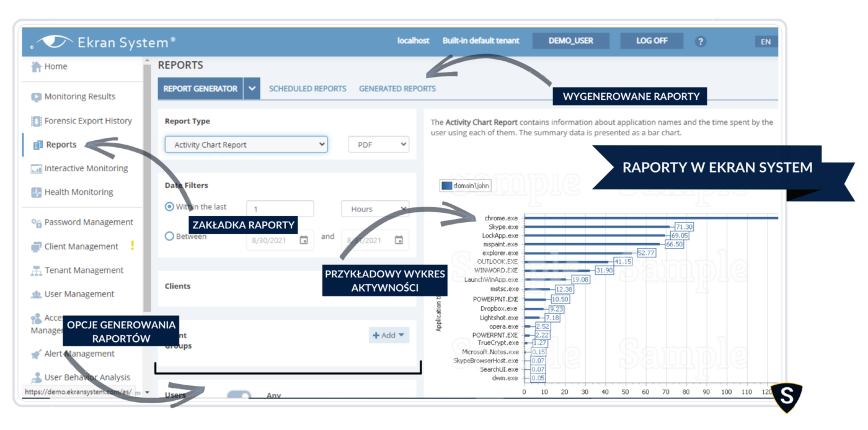This screenshot has height=430, width=868.
Task: Open the PDF format dropdown
Action: click(x=379, y=145)
